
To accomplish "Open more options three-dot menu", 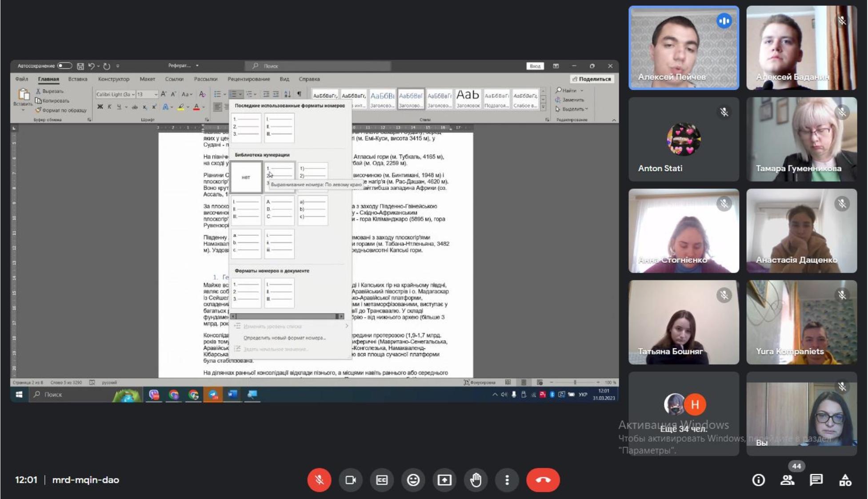I will coord(507,480).
